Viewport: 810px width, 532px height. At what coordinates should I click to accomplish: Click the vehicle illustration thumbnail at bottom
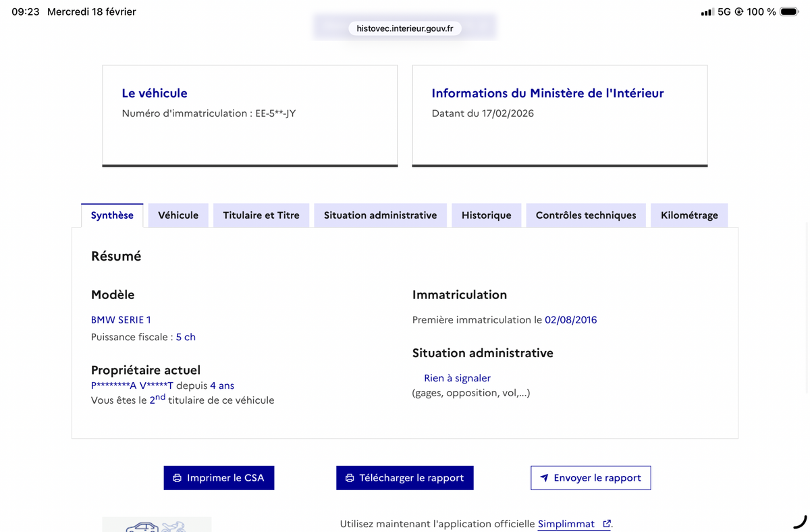[157, 525]
